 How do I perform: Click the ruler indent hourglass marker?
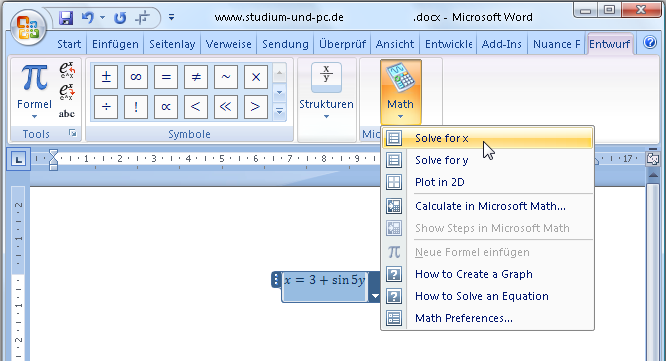click(x=53, y=160)
